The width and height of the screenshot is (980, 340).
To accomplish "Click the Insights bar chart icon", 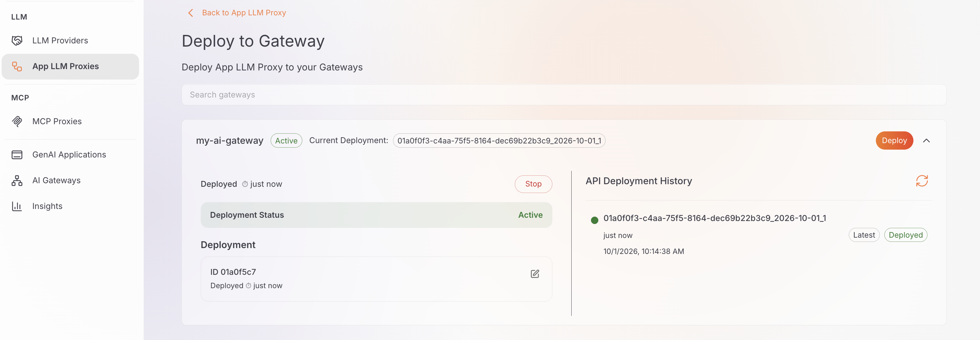I will pos(17,206).
